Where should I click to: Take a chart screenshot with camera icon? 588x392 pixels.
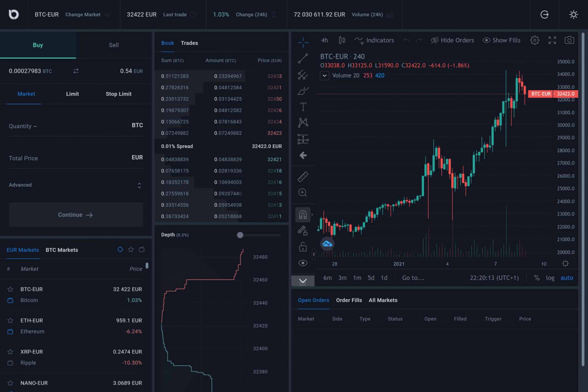click(569, 40)
